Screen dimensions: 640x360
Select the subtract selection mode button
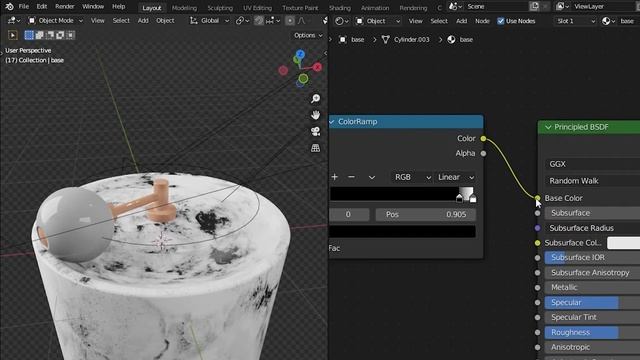point(50,36)
